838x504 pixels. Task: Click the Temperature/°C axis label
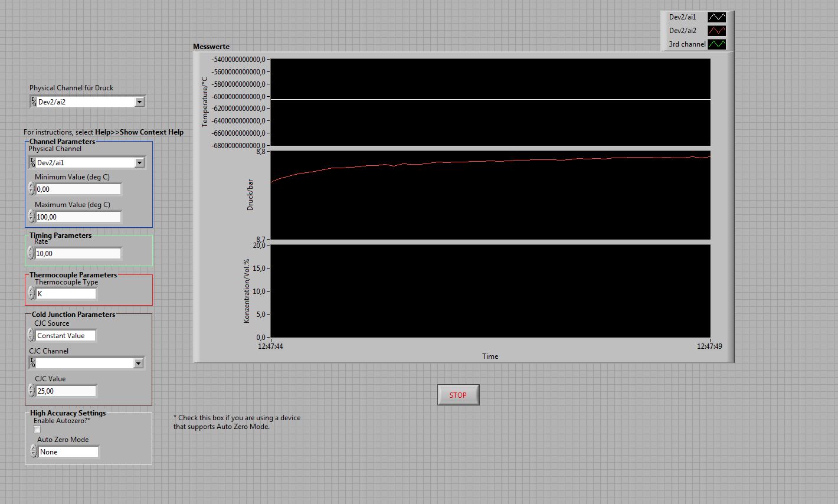coord(205,102)
